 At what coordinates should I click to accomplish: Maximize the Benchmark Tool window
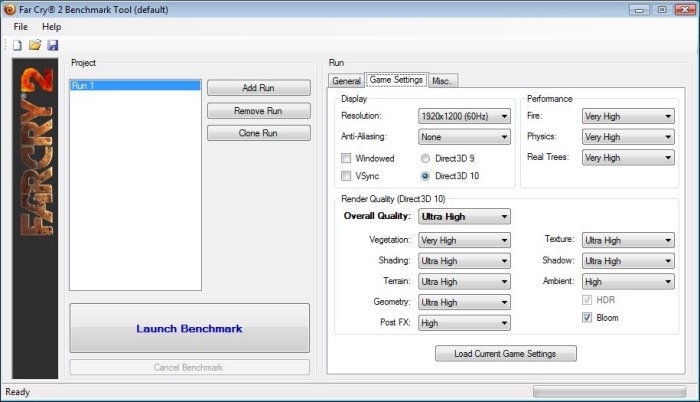[662, 9]
